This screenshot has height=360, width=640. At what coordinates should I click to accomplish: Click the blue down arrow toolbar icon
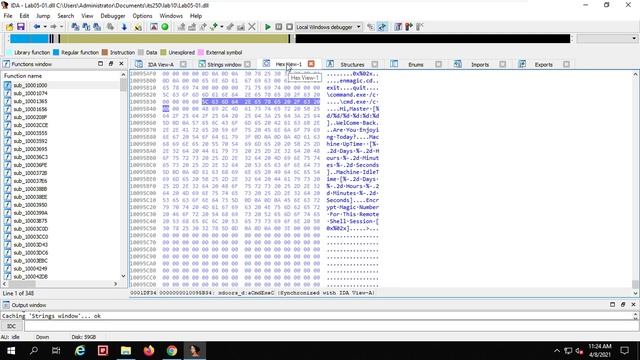[x=124, y=27]
